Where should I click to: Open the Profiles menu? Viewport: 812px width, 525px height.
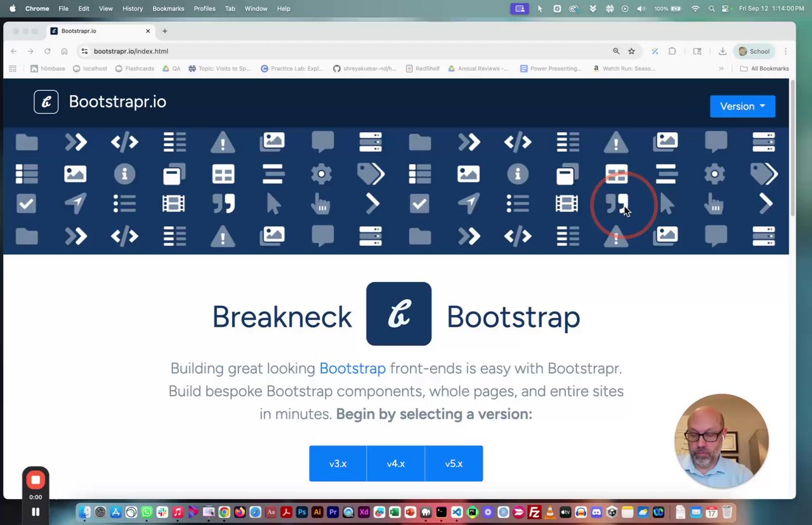[205, 8]
